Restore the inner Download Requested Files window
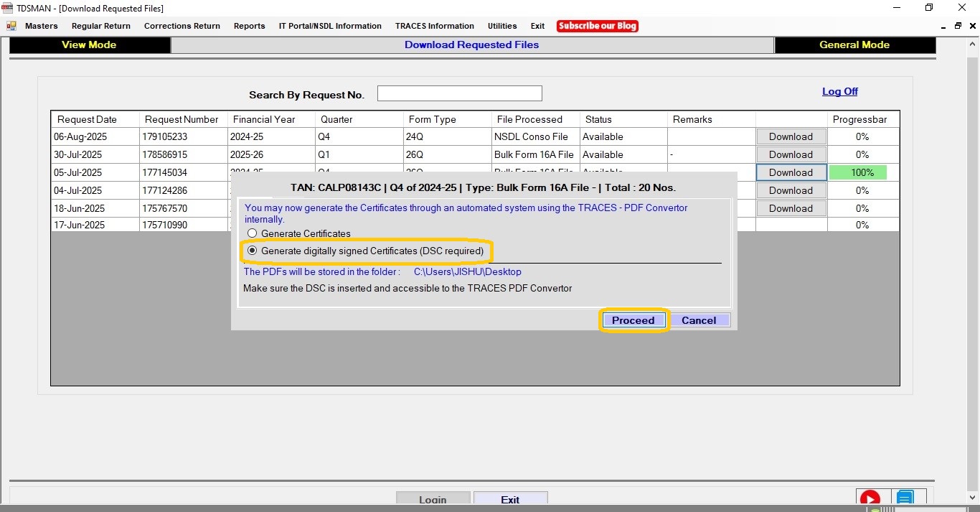This screenshot has height=512, width=980. pyautogui.click(x=958, y=26)
